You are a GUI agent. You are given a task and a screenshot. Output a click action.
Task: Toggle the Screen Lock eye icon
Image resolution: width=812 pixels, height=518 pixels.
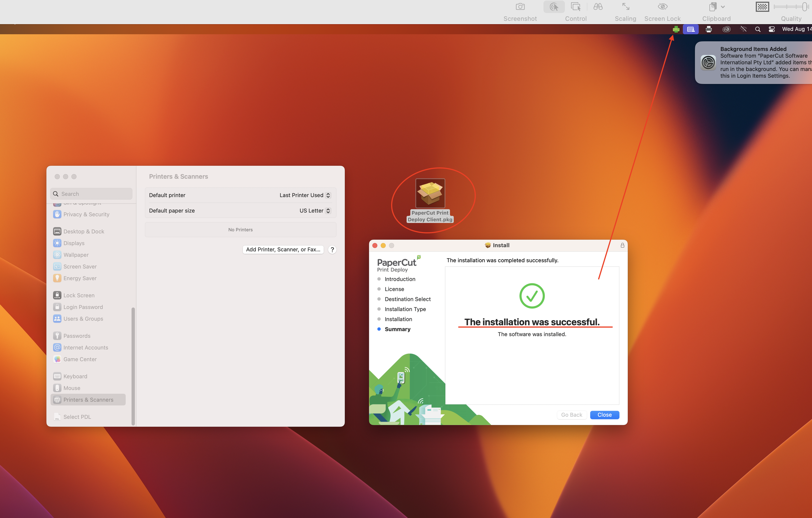662,7
